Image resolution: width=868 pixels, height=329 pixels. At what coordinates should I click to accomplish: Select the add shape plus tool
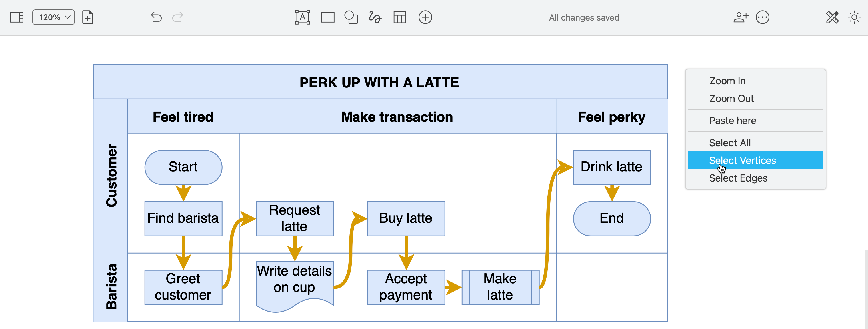[x=425, y=17]
